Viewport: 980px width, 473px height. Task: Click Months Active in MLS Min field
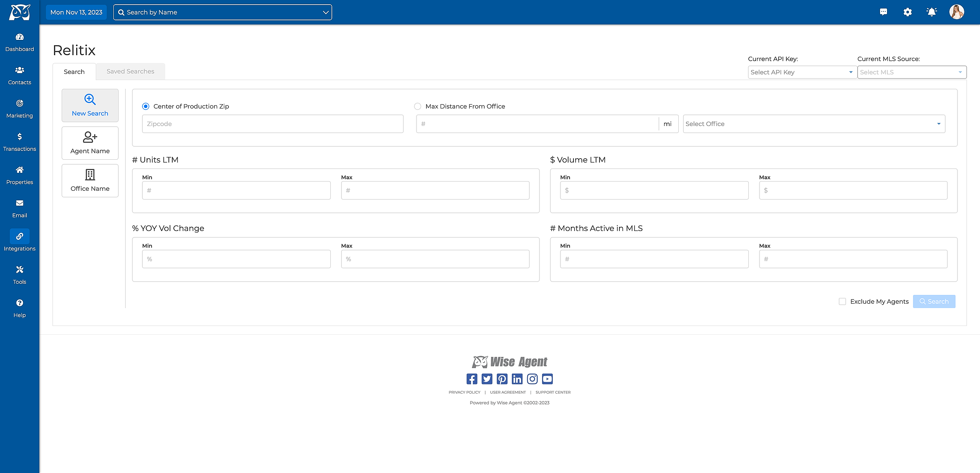pyautogui.click(x=654, y=259)
